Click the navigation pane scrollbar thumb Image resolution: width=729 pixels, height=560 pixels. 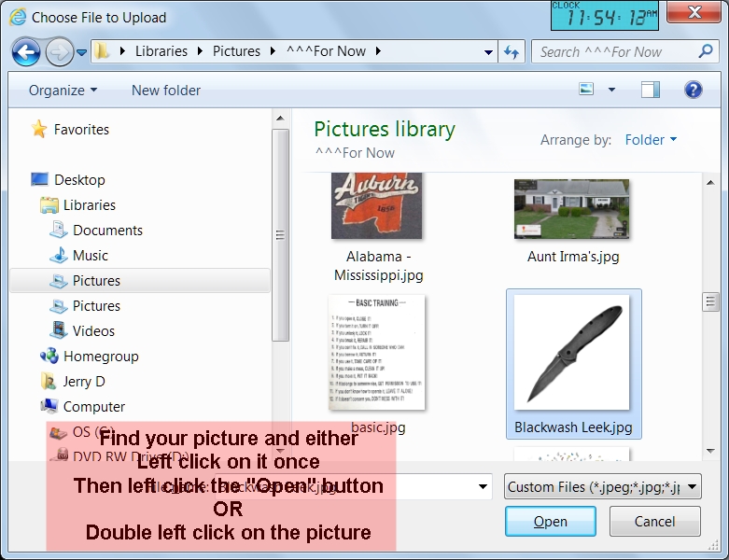[280, 235]
